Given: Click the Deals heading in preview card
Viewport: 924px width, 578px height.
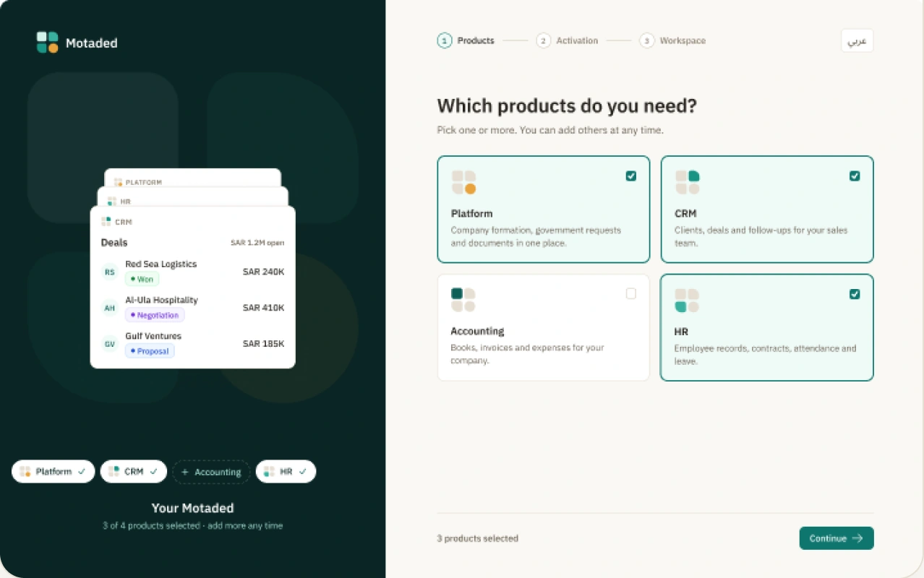Looking at the screenshot, I should (x=114, y=243).
